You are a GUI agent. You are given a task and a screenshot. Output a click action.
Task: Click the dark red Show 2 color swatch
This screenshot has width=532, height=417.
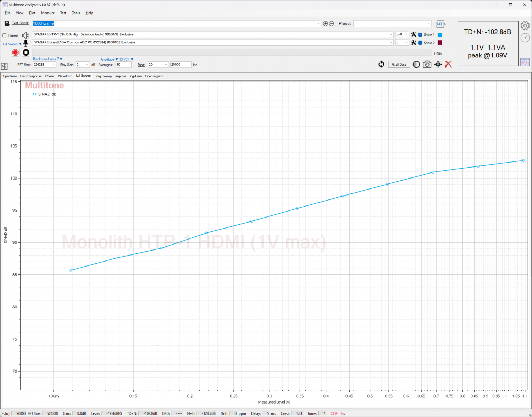tap(440, 43)
